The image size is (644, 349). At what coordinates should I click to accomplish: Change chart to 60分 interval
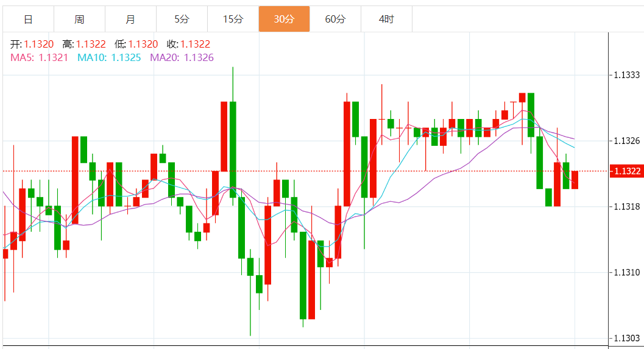pyautogui.click(x=335, y=19)
